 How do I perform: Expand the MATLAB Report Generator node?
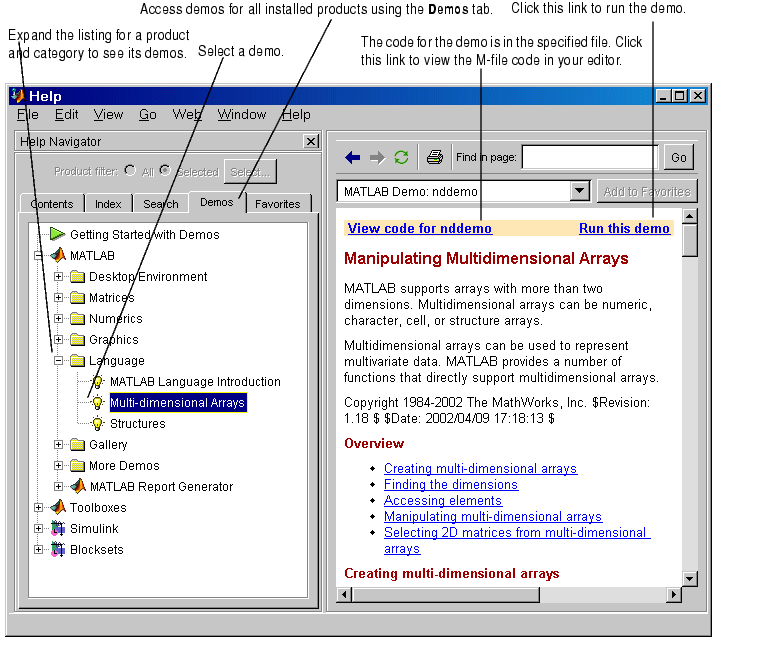(59, 486)
